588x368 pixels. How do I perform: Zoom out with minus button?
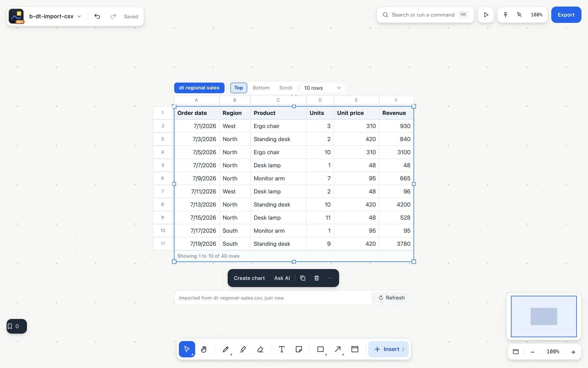point(532,352)
